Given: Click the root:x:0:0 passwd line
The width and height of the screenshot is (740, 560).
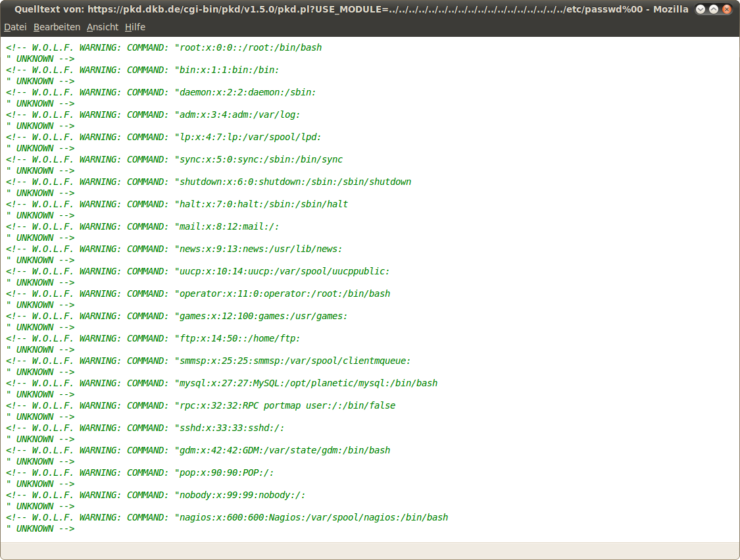Looking at the screenshot, I should click(250, 47).
